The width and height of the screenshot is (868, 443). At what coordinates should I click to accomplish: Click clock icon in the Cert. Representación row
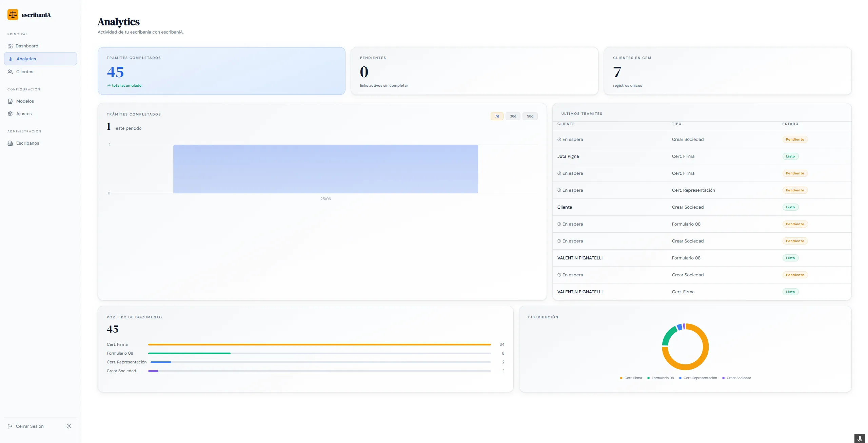coord(559,190)
